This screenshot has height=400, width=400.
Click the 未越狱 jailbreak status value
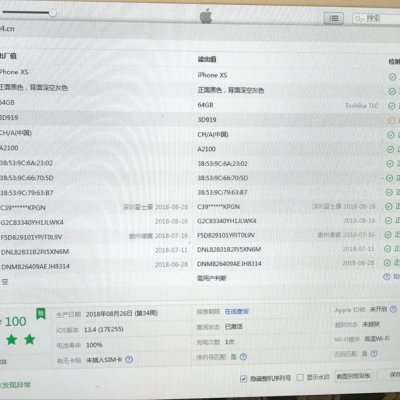(x=371, y=324)
